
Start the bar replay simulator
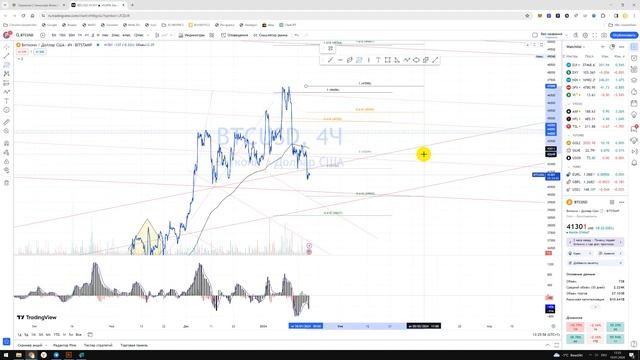[x=270, y=35]
